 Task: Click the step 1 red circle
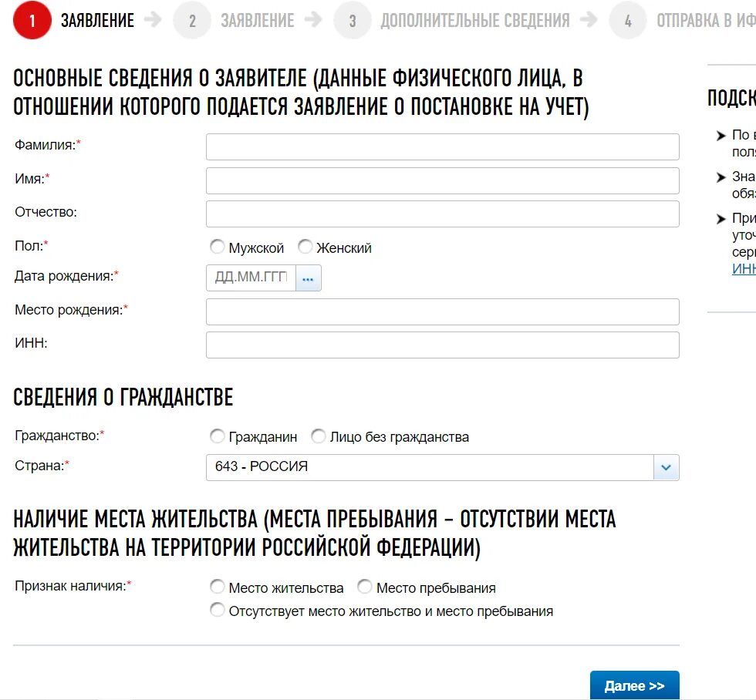32,21
